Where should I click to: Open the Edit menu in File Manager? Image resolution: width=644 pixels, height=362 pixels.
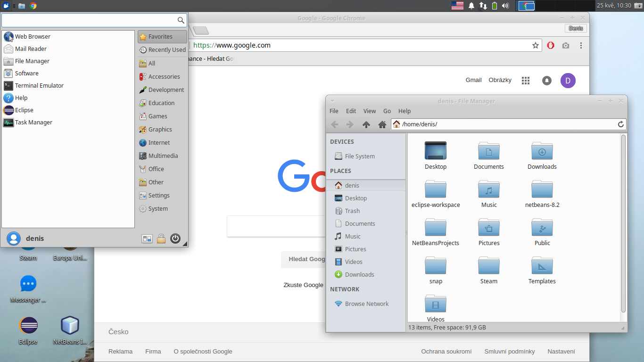point(351,111)
